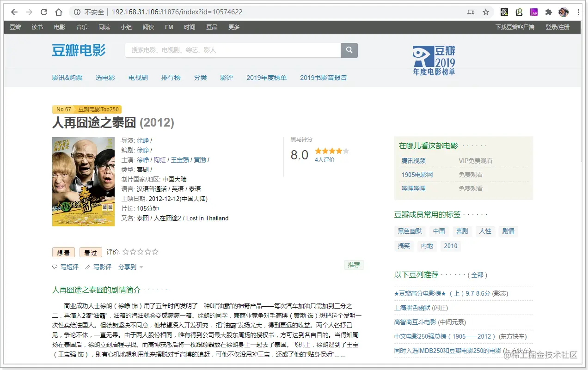Reload the page with refresh icon
Screen dimensions: 588x370
tap(44, 12)
